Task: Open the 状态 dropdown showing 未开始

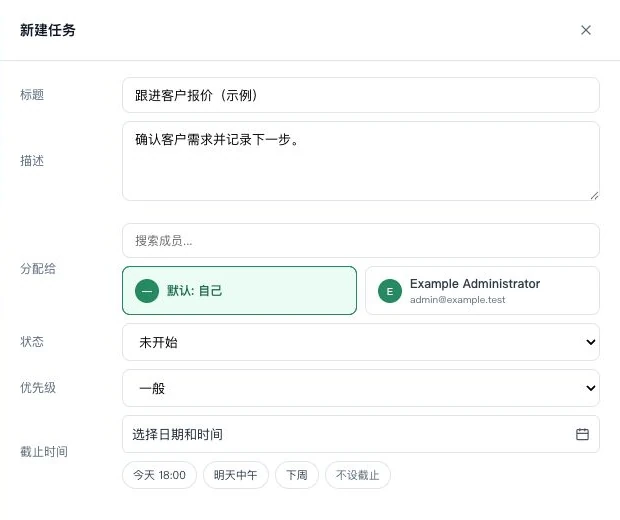Action: (x=361, y=342)
